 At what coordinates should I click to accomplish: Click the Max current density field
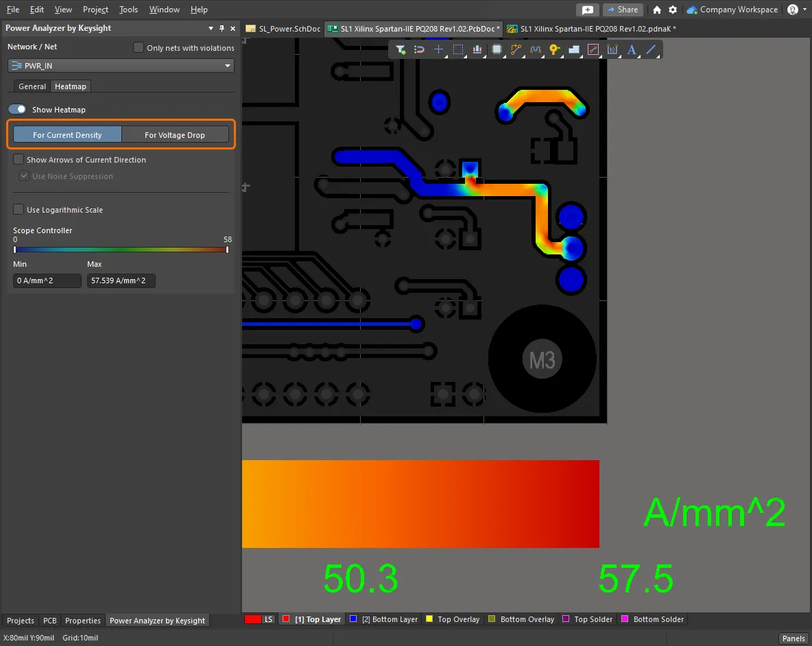121,280
